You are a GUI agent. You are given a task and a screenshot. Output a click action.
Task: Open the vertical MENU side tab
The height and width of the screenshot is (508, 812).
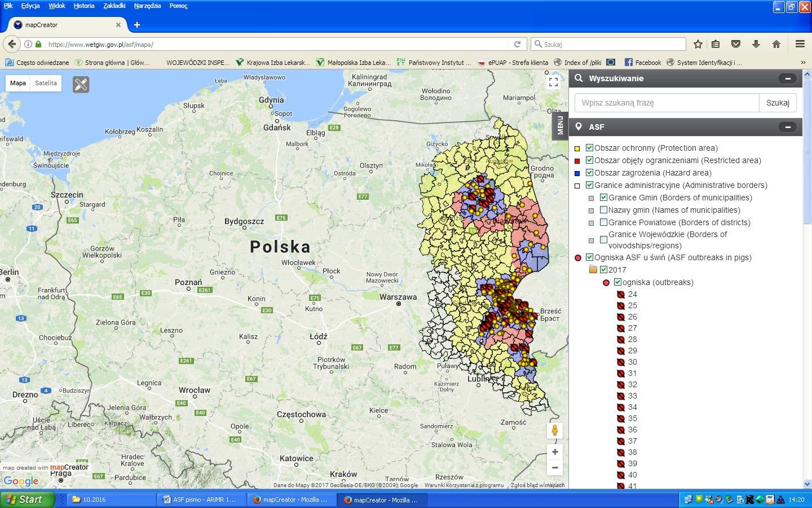point(560,125)
